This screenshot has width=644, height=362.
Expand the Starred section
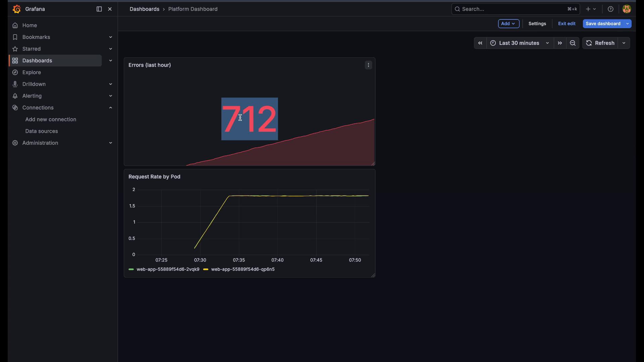click(x=110, y=49)
